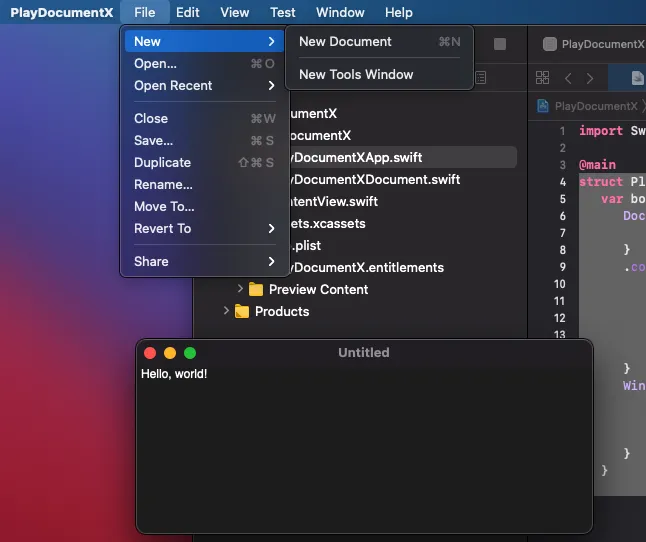
Task: Click @main on line 3
Action: (597, 165)
